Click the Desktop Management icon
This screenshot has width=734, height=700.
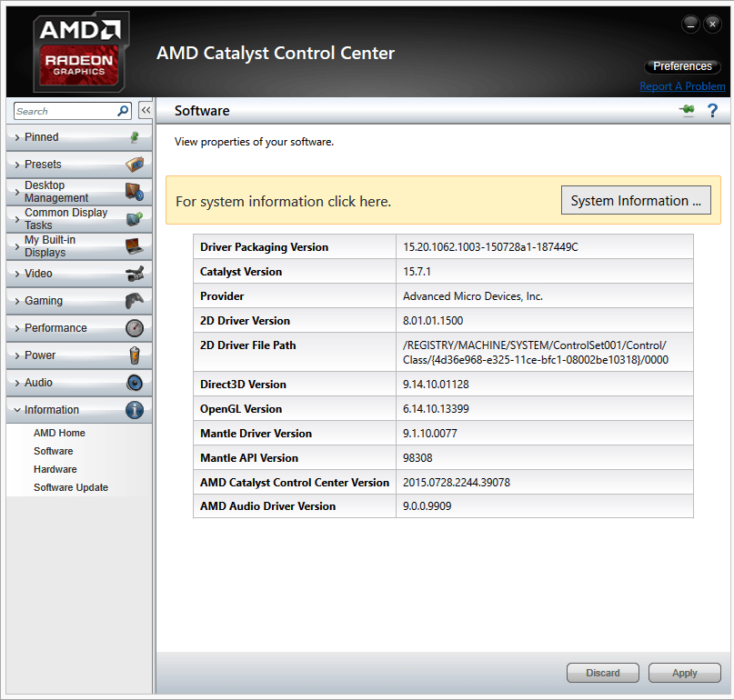(135, 192)
